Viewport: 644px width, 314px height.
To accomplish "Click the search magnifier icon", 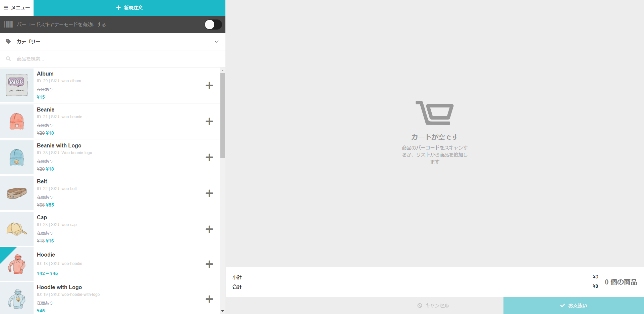I will point(8,59).
